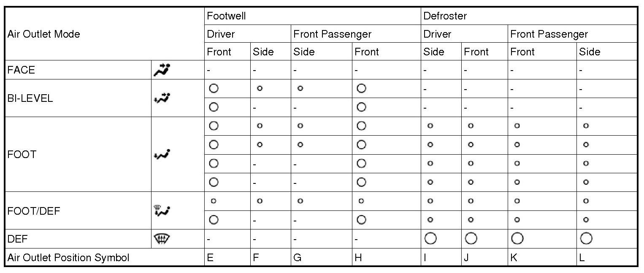
Task: Click the DEF windshield defroster icon
Action: (x=162, y=239)
